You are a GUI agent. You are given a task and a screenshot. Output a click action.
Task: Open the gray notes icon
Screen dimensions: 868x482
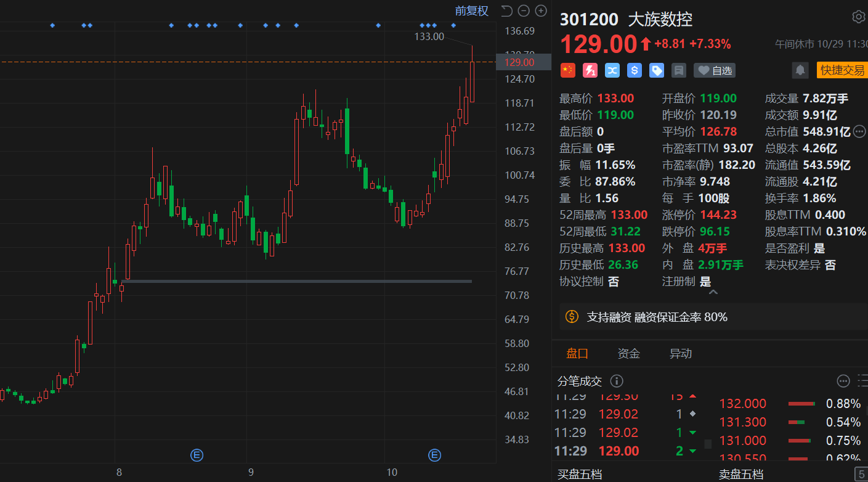[679, 70]
